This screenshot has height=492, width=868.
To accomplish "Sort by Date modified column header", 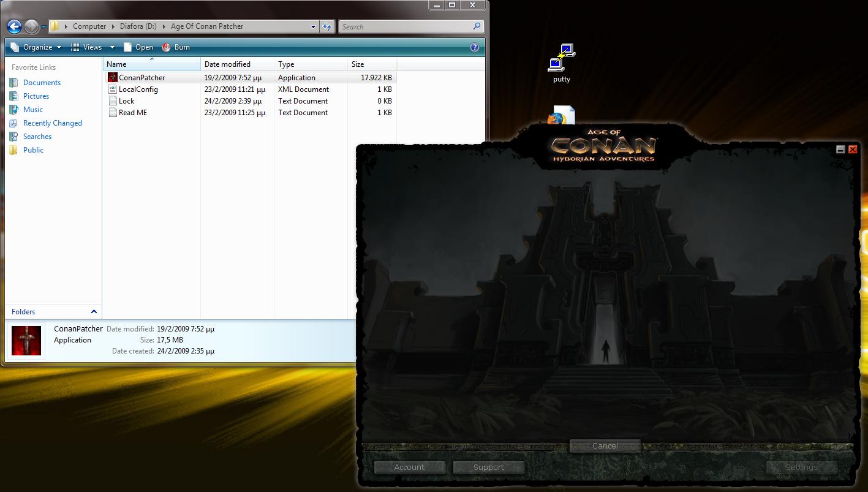I will (x=238, y=64).
